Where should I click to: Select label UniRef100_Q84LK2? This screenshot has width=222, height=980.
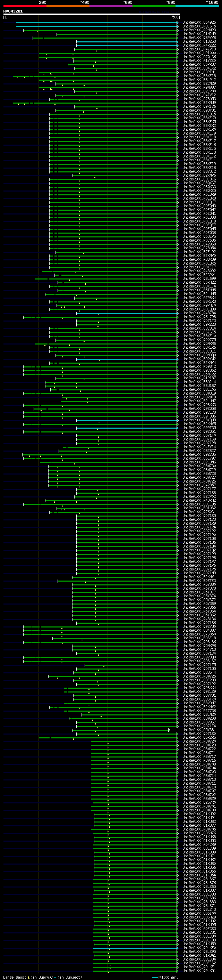point(199,68)
